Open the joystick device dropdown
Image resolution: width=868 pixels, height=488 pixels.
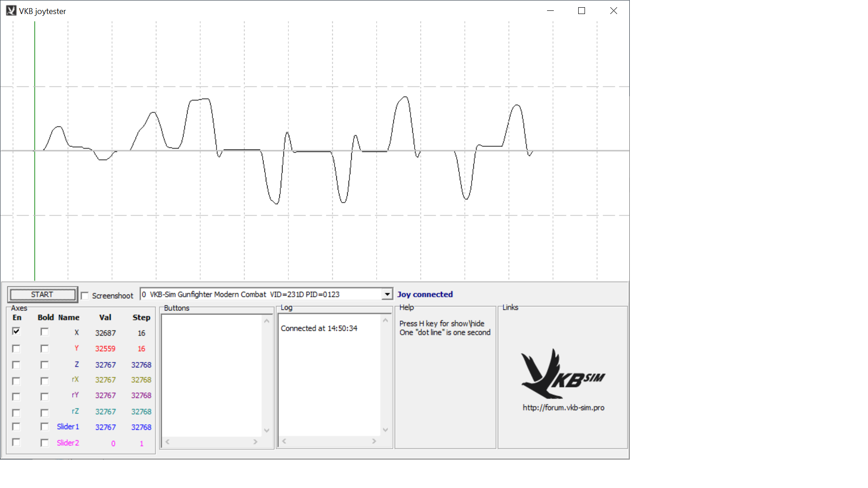[387, 294]
